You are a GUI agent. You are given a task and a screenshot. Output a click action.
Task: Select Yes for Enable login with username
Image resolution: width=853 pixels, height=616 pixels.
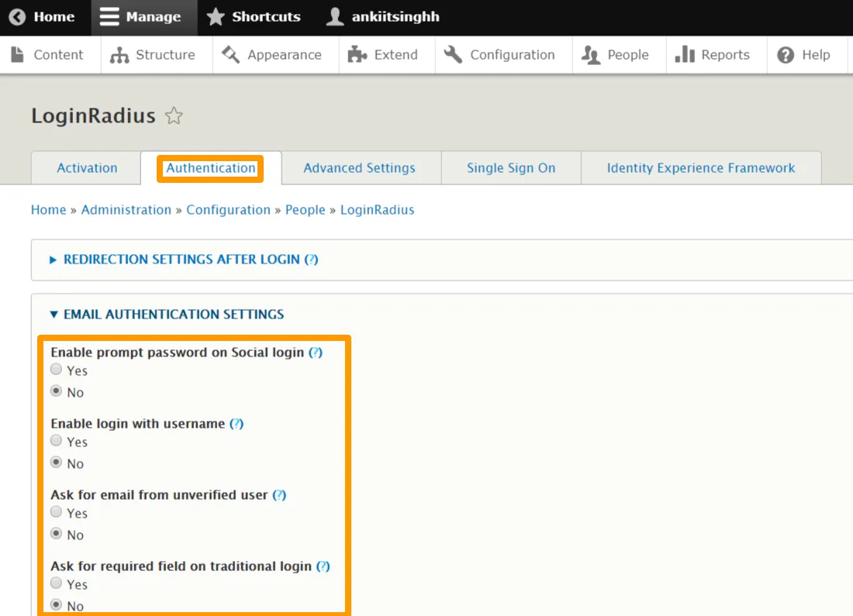click(57, 441)
